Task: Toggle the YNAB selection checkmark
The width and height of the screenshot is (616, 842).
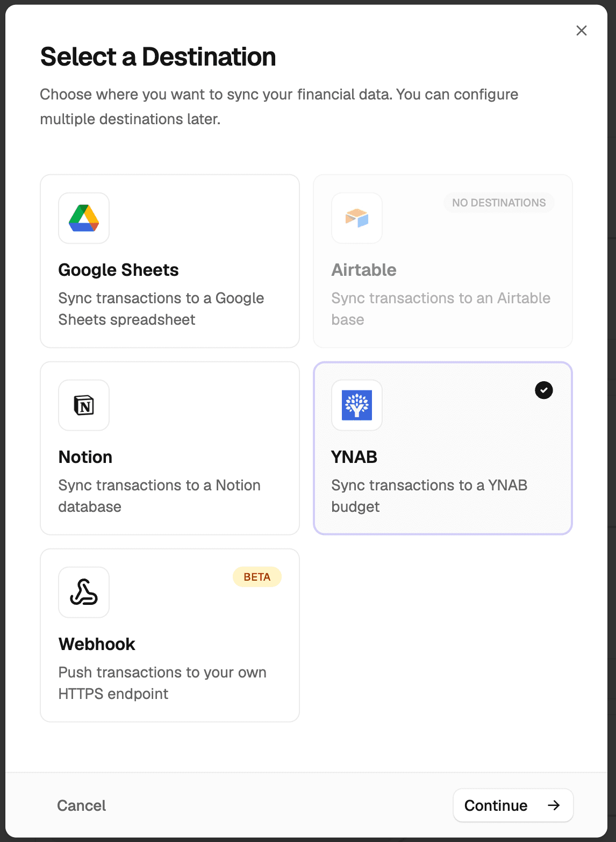Action: (x=543, y=390)
